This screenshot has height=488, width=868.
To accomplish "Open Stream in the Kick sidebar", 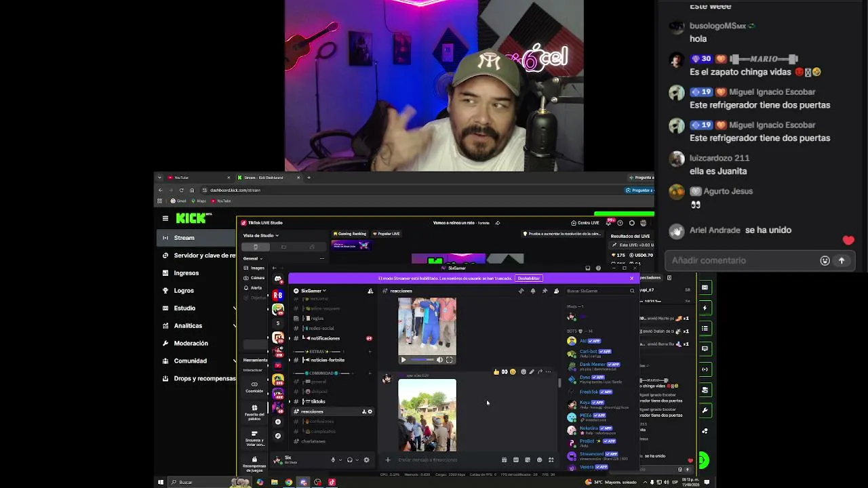I will click(197, 238).
